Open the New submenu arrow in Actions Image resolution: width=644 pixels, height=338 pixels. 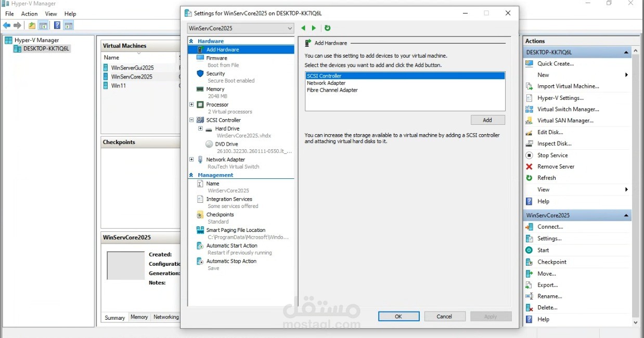pos(626,75)
